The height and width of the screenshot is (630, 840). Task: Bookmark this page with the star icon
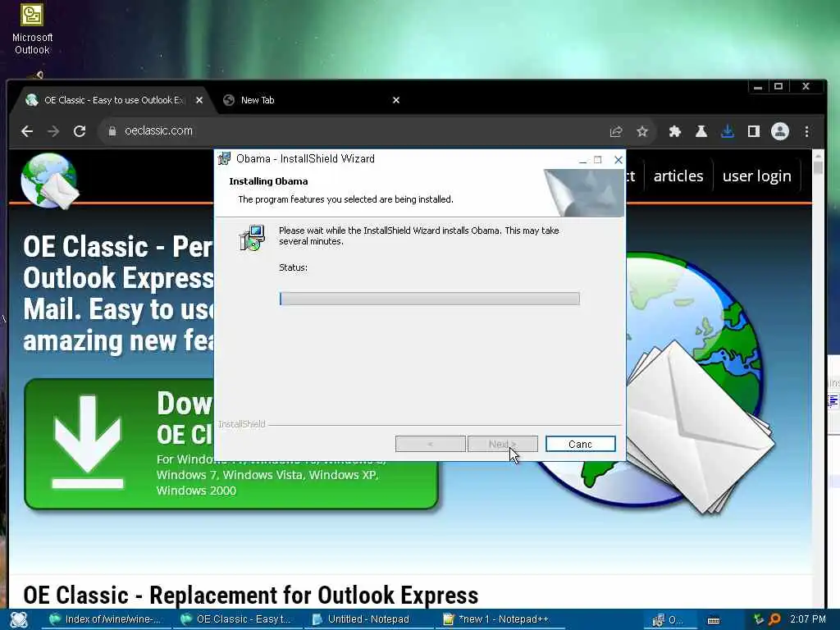click(x=642, y=131)
